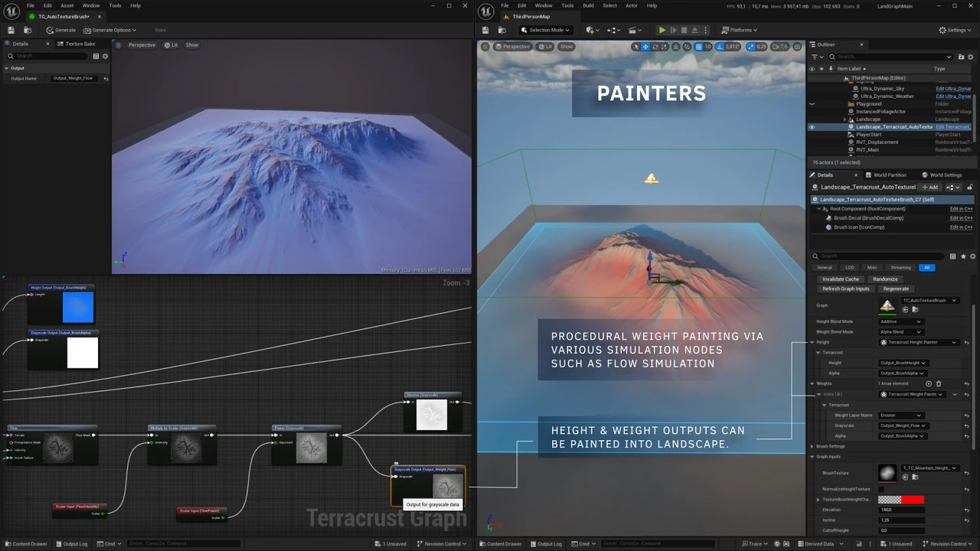Open the Weight Layer Name Erosion dropdown

click(x=900, y=415)
